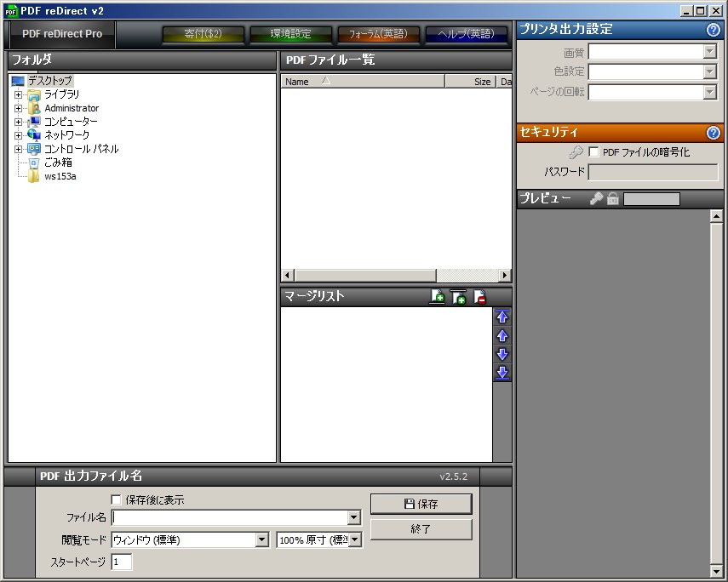
Task: Click the ファイル名 input field
Action: (x=230, y=517)
